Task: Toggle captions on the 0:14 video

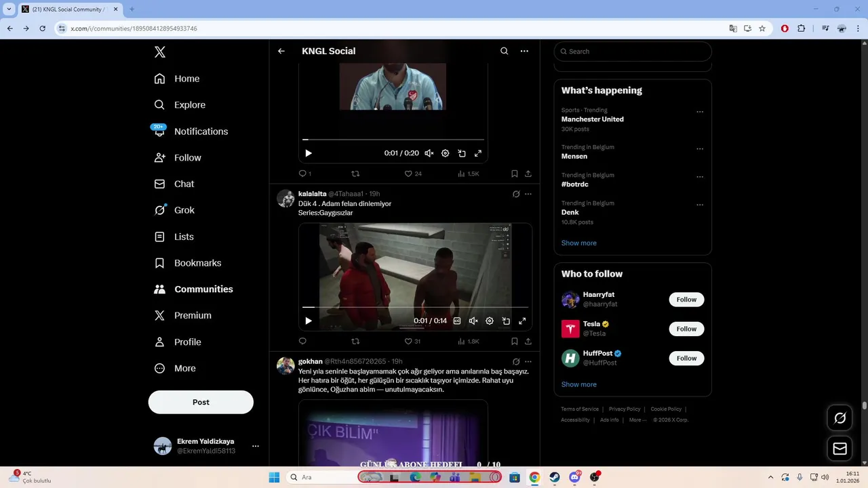Action: (457, 321)
